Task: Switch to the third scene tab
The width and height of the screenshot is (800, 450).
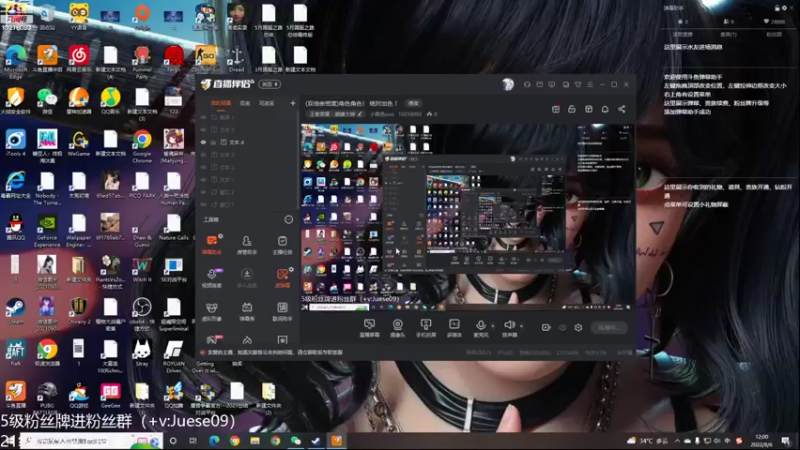Action: pos(266,103)
